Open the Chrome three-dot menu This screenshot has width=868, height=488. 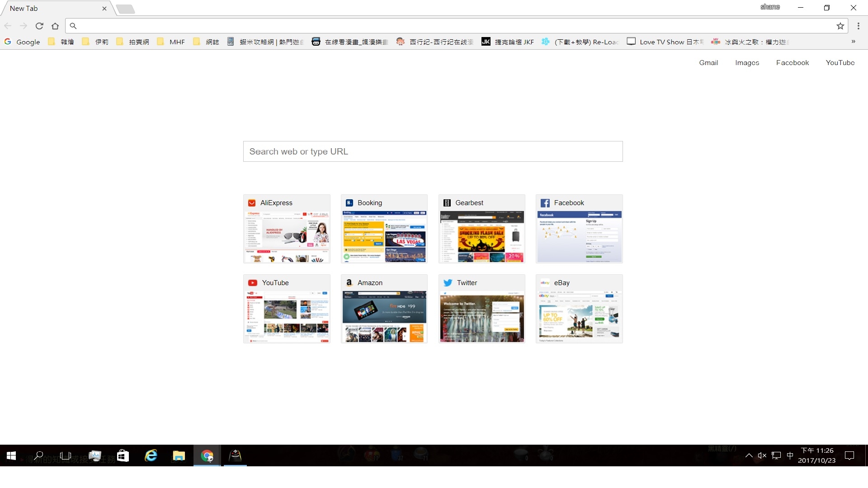click(x=858, y=26)
